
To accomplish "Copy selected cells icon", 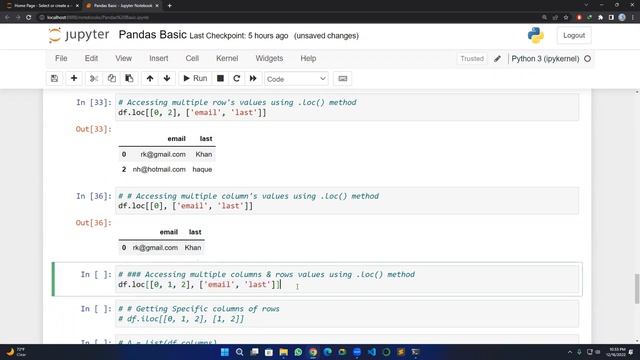I will [111, 78].
